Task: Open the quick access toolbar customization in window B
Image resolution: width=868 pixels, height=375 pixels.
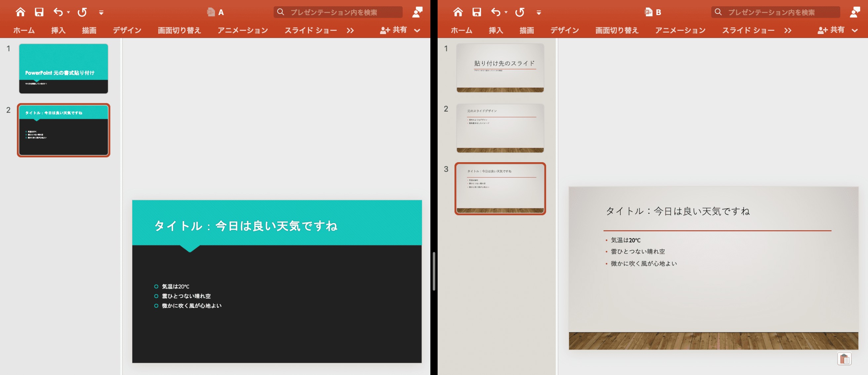Action: point(539,13)
